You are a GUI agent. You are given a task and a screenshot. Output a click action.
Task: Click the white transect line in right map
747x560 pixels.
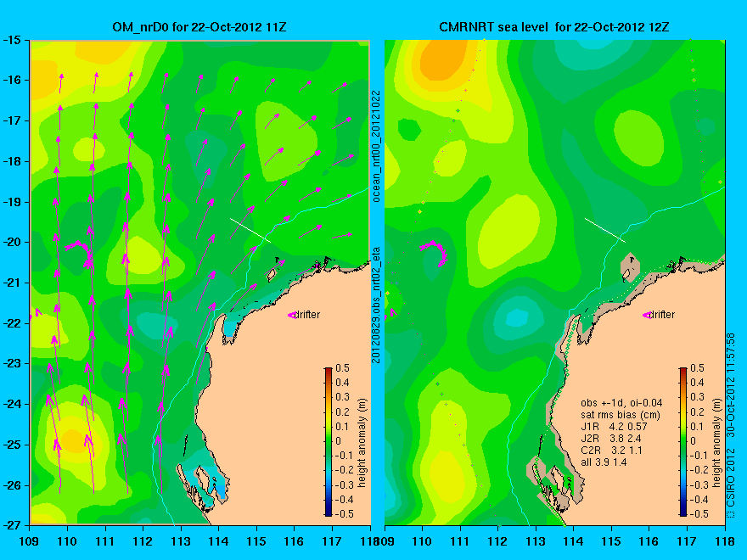pos(605,230)
